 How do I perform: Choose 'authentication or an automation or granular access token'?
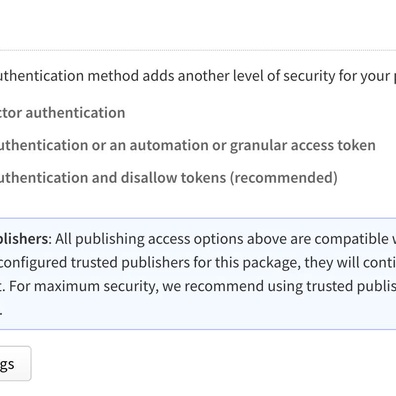pyautogui.click(x=188, y=145)
